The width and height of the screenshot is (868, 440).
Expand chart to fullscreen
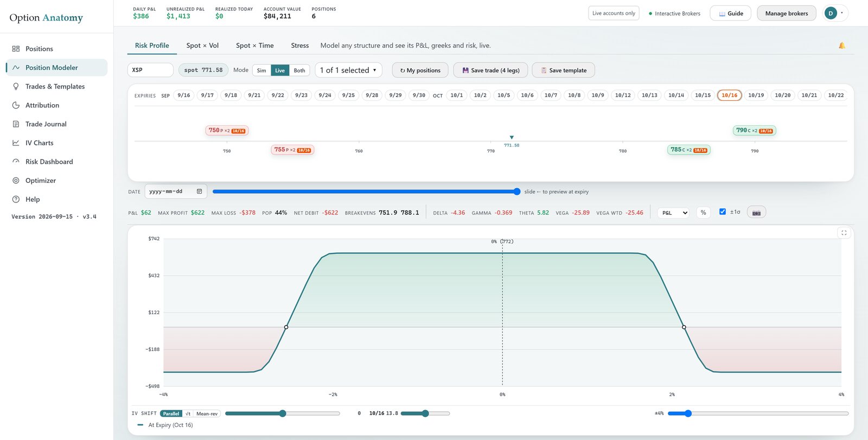coord(844,233)
